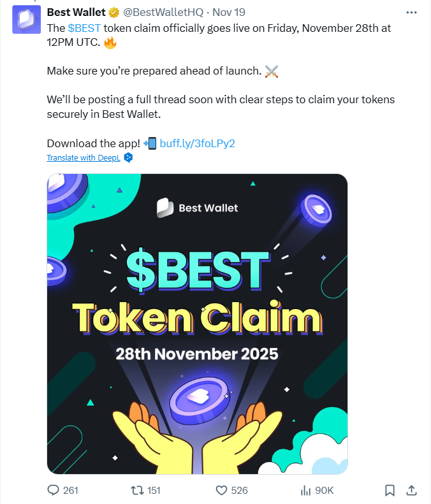Screen dimensions: 431x504
Task: Open the reply comment icon
Action: pos(54,490)
